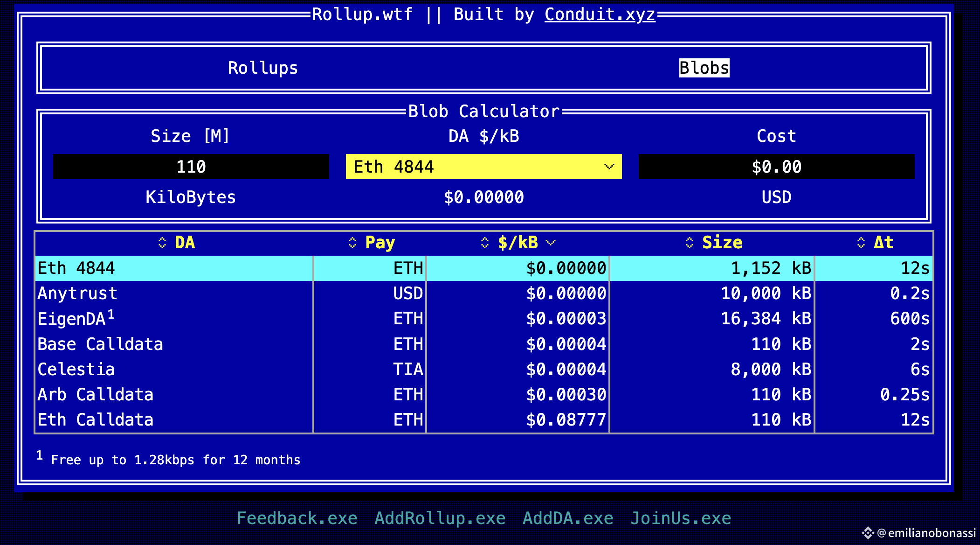
Task: Click the 6s Δt cell
Action: tap(920, 370)
